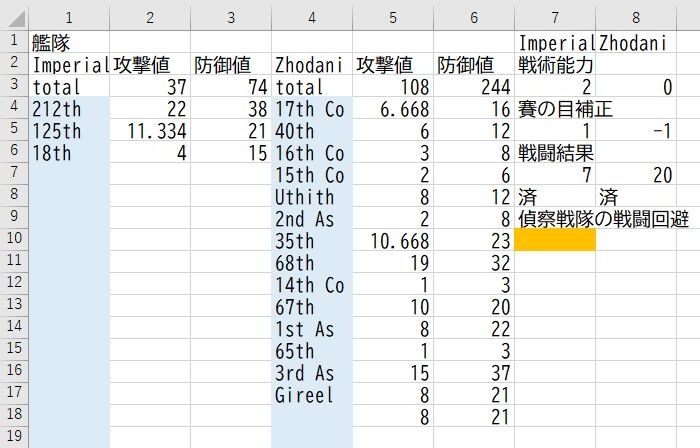Click 'Zhodani' header in column 8
Viewport: 700px width, 448px height.
point(636,42)
